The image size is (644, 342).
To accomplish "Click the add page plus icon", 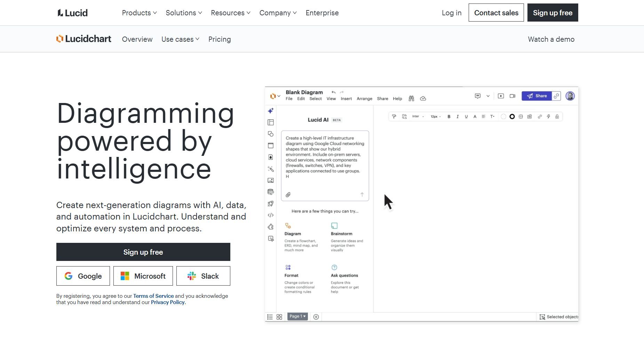I will coord(316,317).
